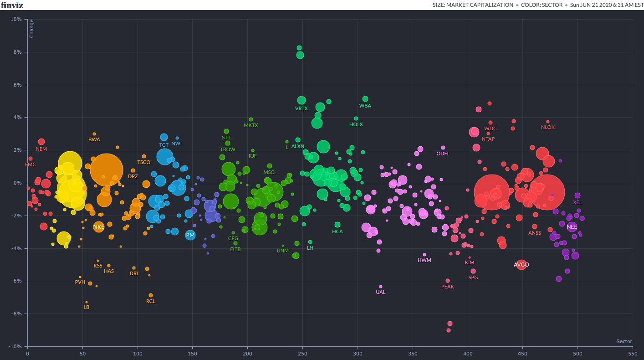
Task: Select the MKTX ticker label
Action: 251,125
